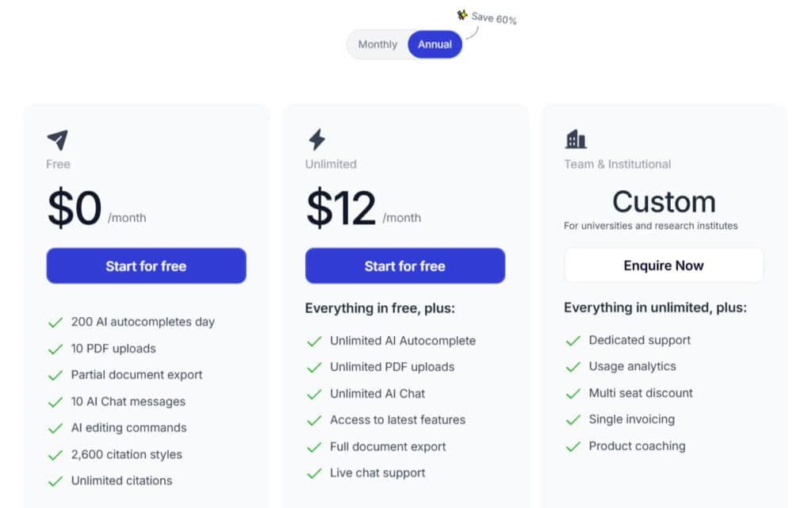The width and height of the screenshot is (812, 508).
Task: Click checkmark icon beside Live chat support
Action: pyautogui.click(x=314, y=473)
